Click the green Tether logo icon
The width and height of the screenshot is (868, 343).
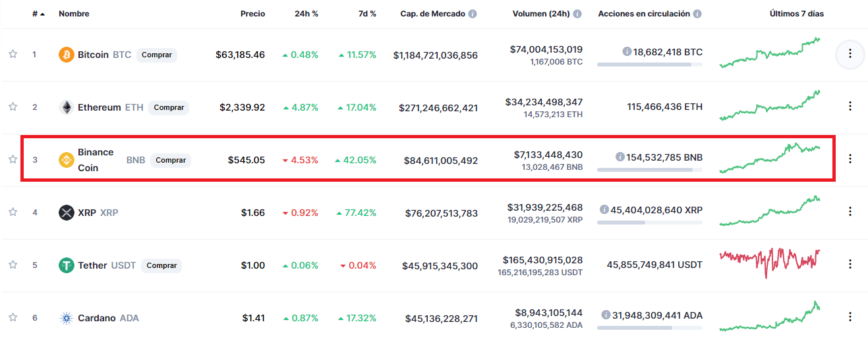click(x=66, y=265)
